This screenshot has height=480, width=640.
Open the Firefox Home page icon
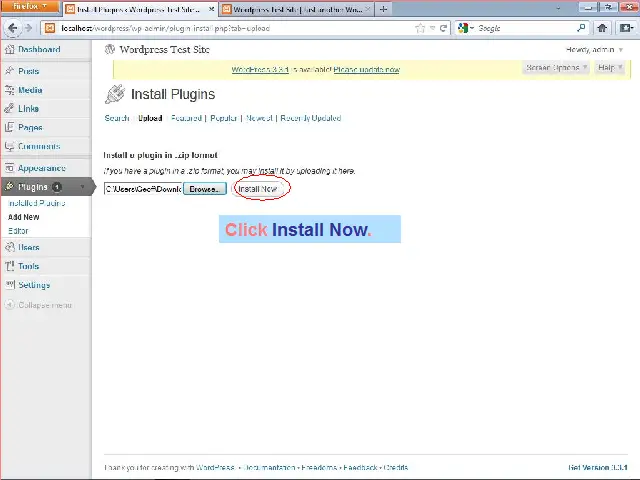pos(602,28)
